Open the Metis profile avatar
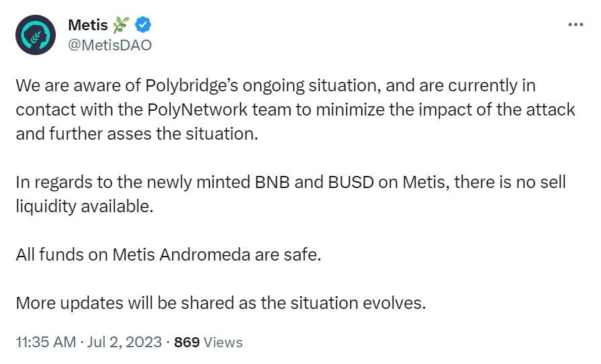 36,35
